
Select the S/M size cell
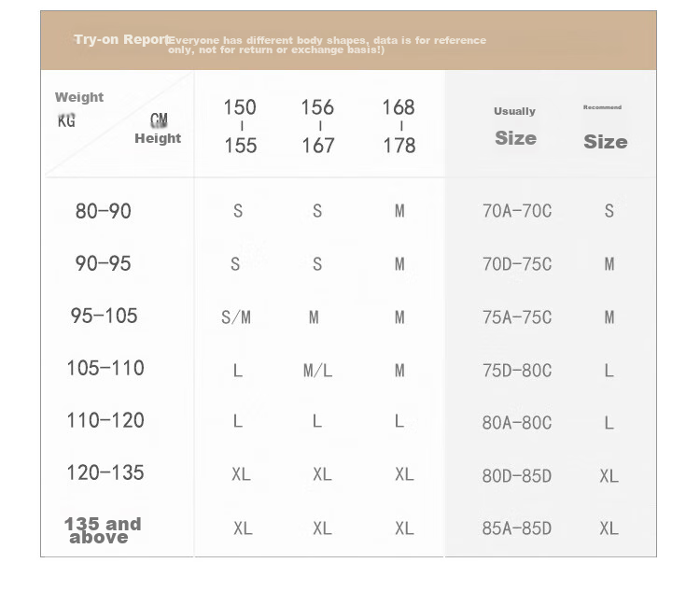236,317
